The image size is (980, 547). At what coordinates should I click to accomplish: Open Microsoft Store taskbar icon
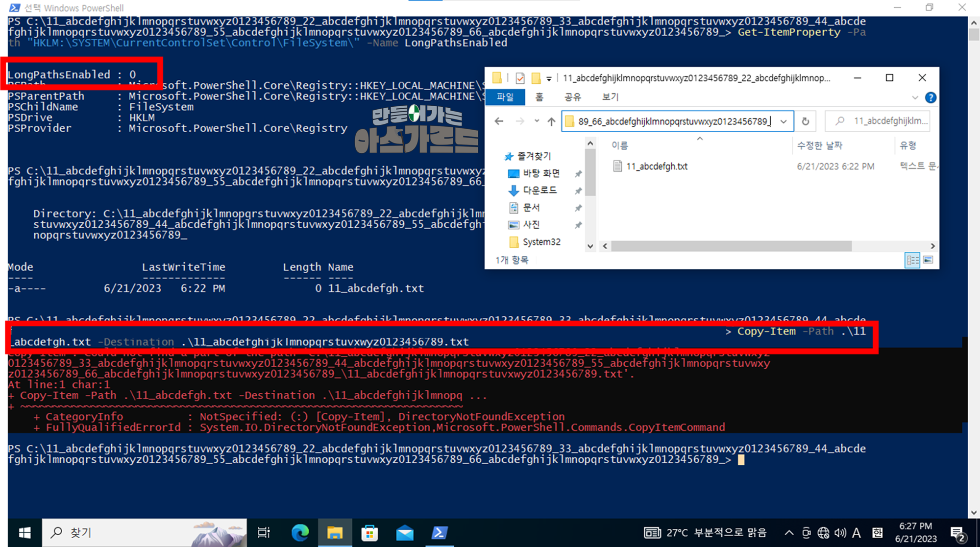[369, 532]
